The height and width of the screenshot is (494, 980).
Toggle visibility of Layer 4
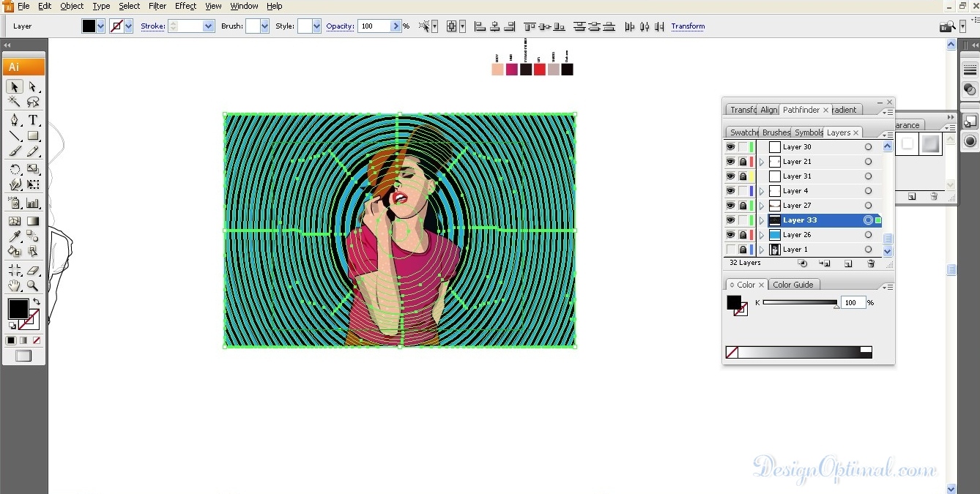[x=730, y=191]
